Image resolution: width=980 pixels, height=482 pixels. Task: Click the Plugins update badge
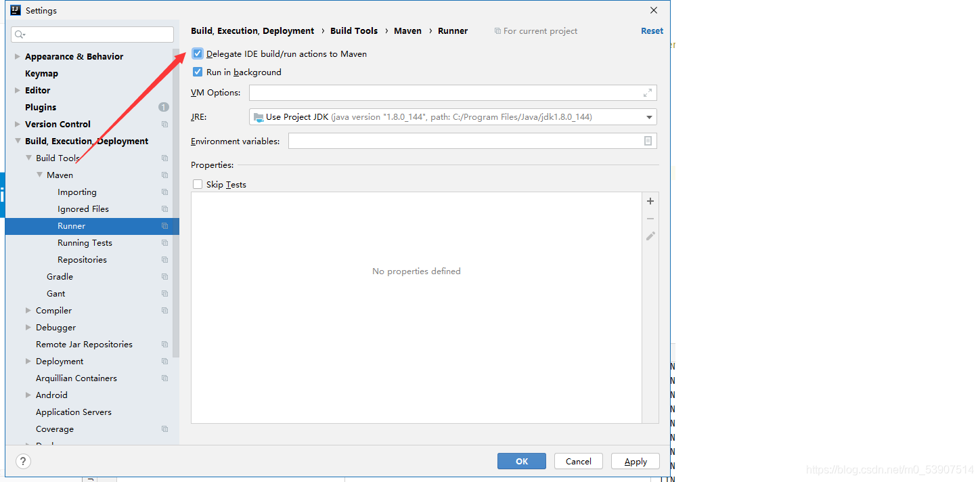point(164,107)
